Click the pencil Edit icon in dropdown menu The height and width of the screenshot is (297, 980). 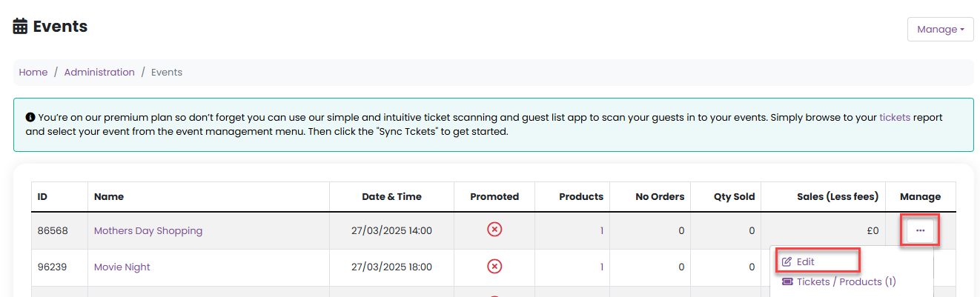(x=787, y=261)
